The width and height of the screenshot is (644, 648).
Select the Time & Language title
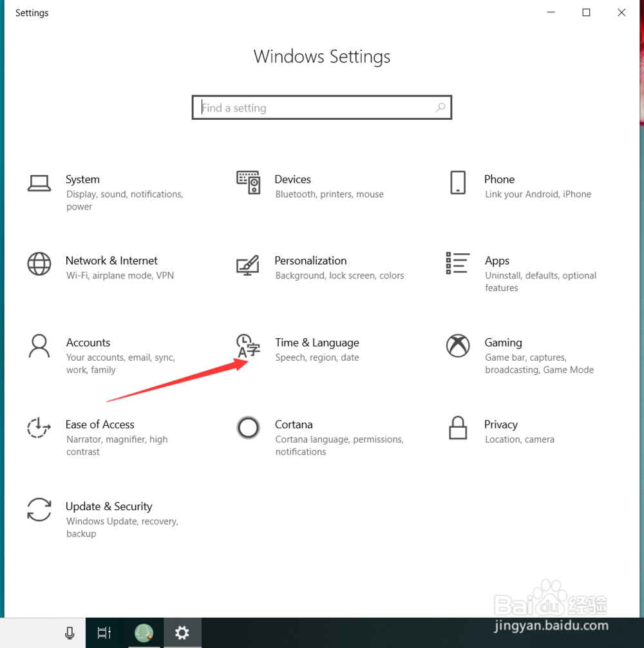coord(317,343)
